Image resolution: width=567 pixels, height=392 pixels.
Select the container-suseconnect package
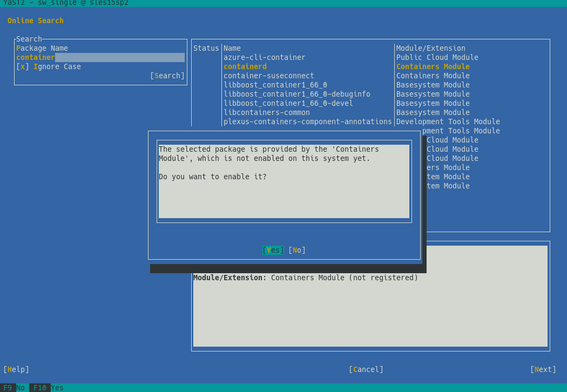[x=268, y=76]
